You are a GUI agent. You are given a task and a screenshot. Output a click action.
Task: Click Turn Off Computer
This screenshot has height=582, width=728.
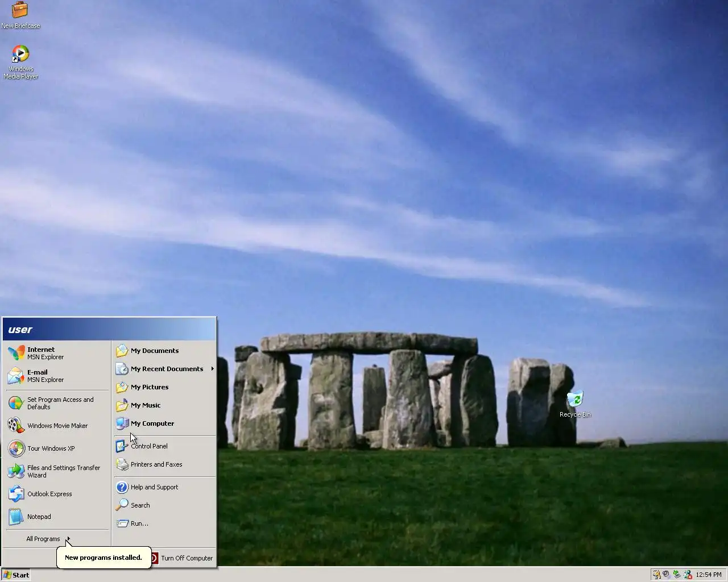(181, 558)
